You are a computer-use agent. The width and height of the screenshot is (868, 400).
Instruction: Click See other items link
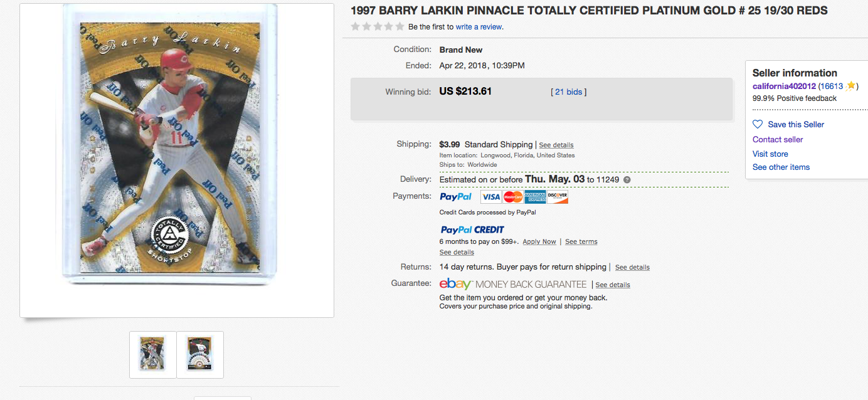(781, 167)
